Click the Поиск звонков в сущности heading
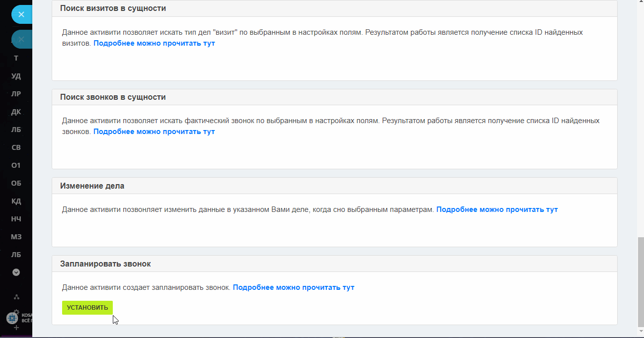The height and width of the screenshot is (338, 644). click(113, 97)
